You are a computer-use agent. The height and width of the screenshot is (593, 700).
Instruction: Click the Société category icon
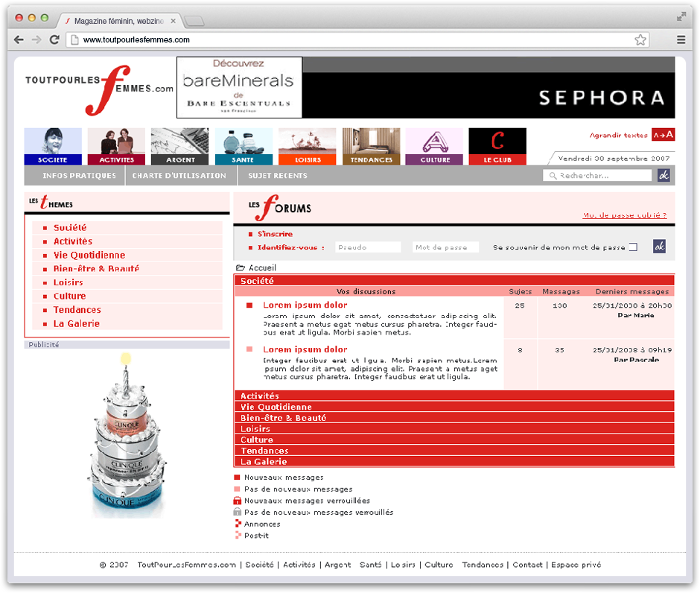click(53, 146)
